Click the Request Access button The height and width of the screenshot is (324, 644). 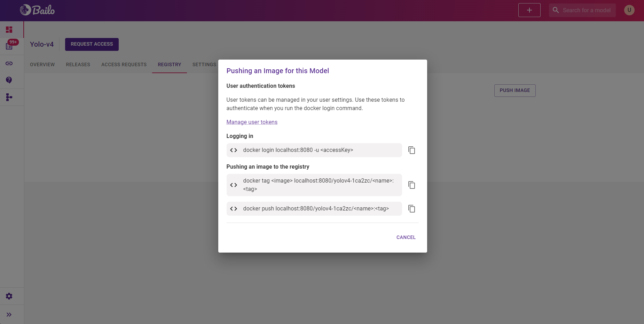[x=92, y=44]
